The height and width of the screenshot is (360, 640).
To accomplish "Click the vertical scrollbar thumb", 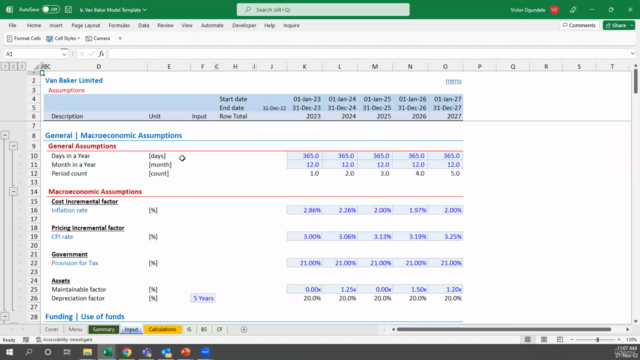I will (636, 81).
